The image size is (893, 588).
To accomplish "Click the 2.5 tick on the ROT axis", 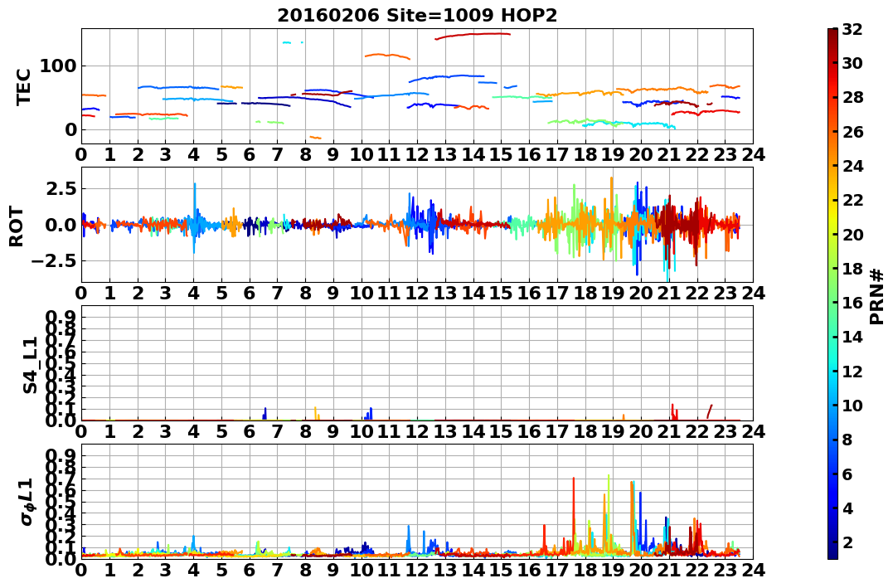I will 61,188.
